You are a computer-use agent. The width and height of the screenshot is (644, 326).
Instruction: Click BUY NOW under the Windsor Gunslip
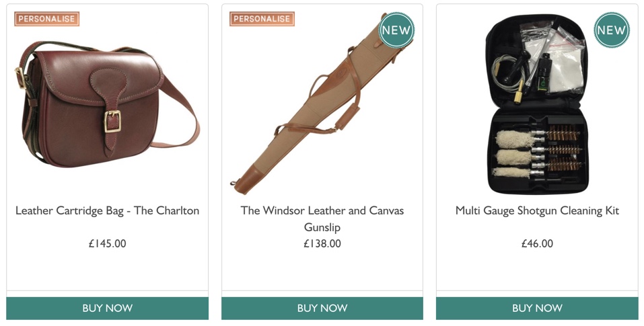click(x=322, y=309)
